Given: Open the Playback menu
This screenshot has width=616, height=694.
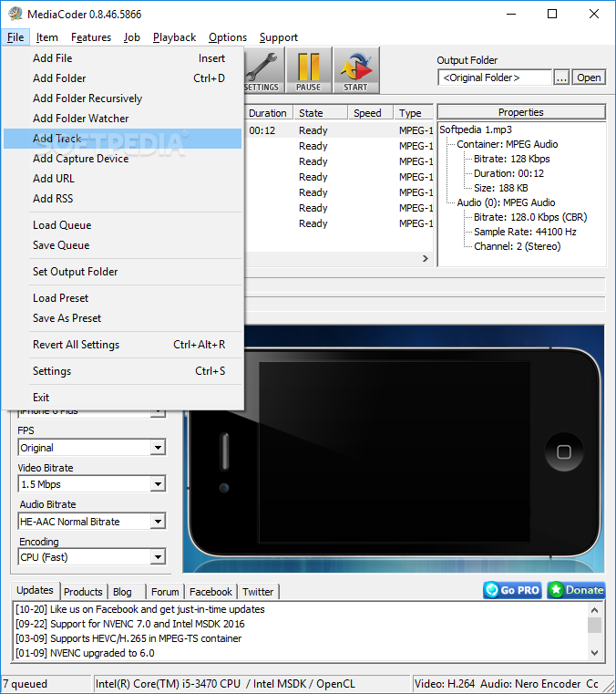Looking at the screenshot, I should (x=174, y=37).
